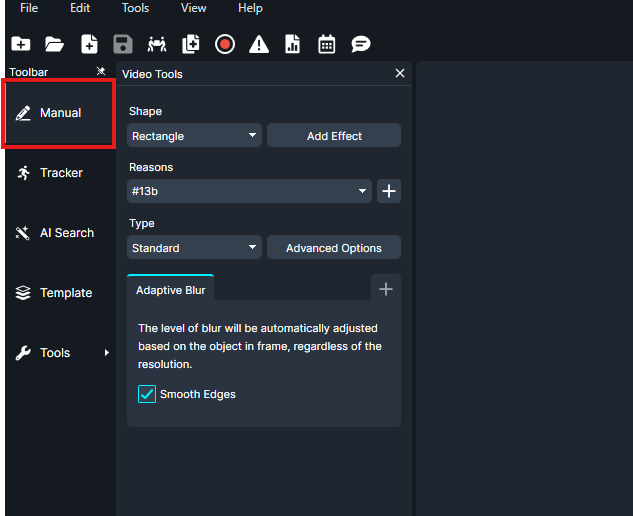Image resolution: width=633 pixels, height=516 pixels.
Task: Click the calendar icon in toolbar
Action: click(x=326, y=44)
